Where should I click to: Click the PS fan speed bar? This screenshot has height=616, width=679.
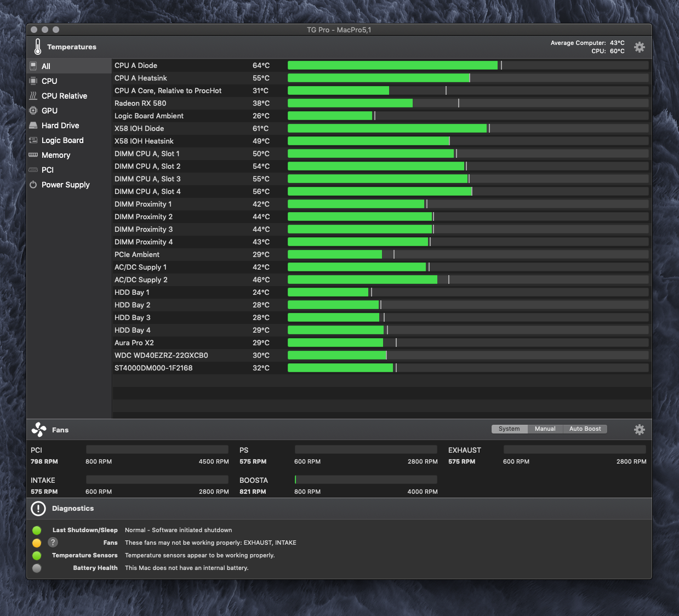pos(366,449)
